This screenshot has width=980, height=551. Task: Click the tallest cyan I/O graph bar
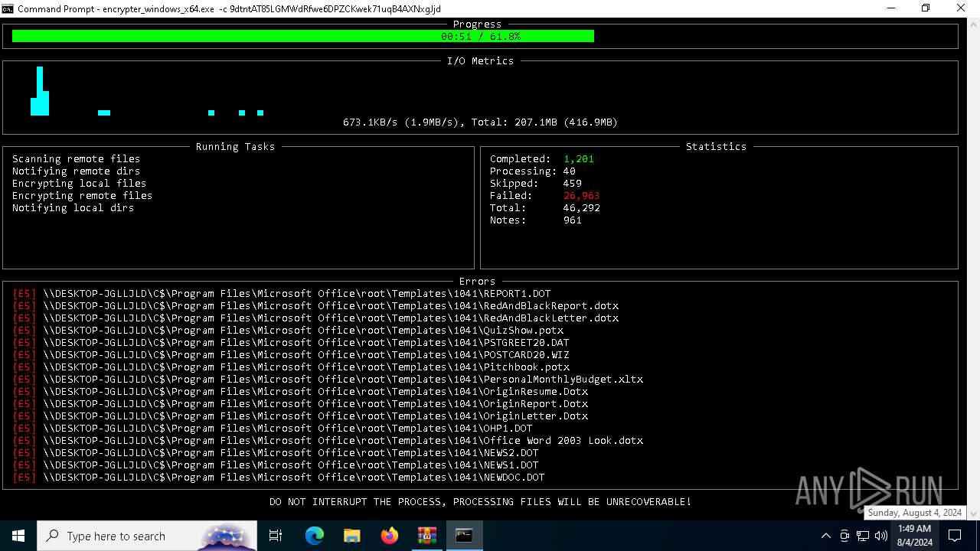click(x=40, y=91)
